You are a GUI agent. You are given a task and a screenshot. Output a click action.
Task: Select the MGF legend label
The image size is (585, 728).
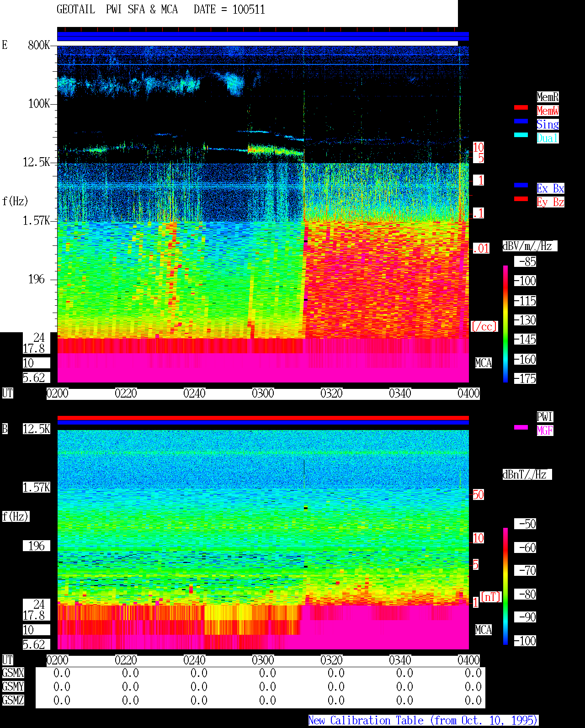coord(545,430)
